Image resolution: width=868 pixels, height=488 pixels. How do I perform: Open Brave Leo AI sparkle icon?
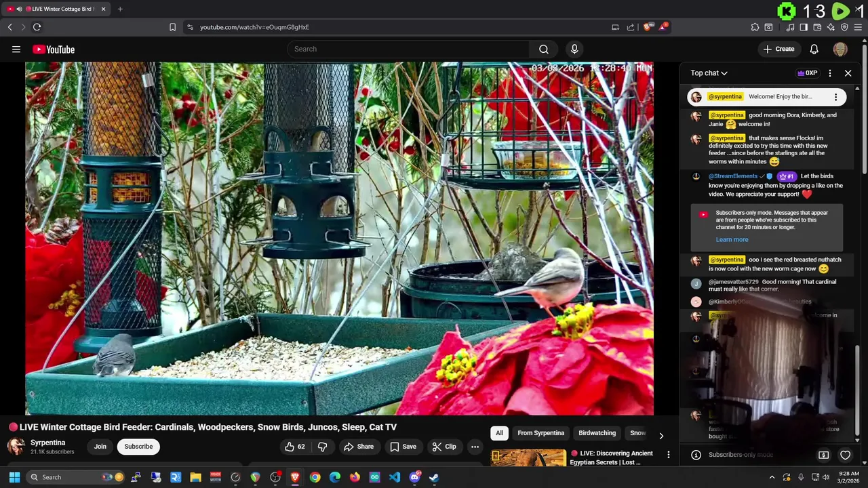831,27
